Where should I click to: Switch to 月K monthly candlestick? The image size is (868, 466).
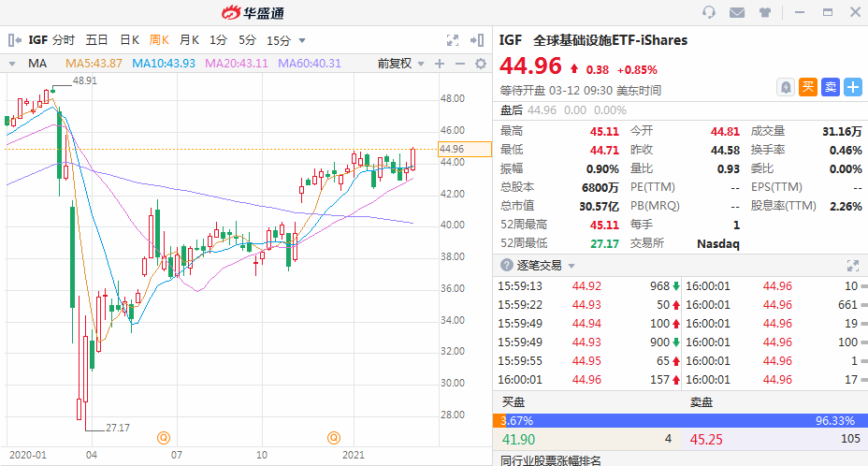(189, 40)
